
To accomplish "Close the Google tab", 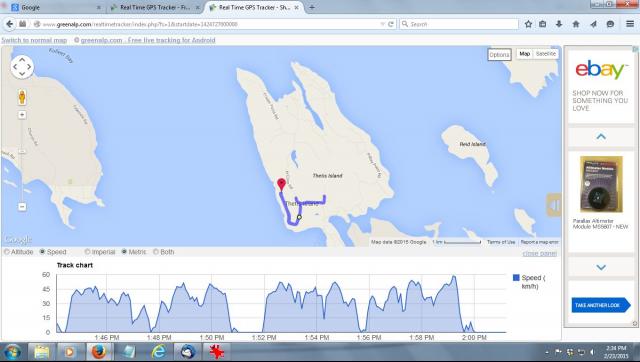I will 98,8.
